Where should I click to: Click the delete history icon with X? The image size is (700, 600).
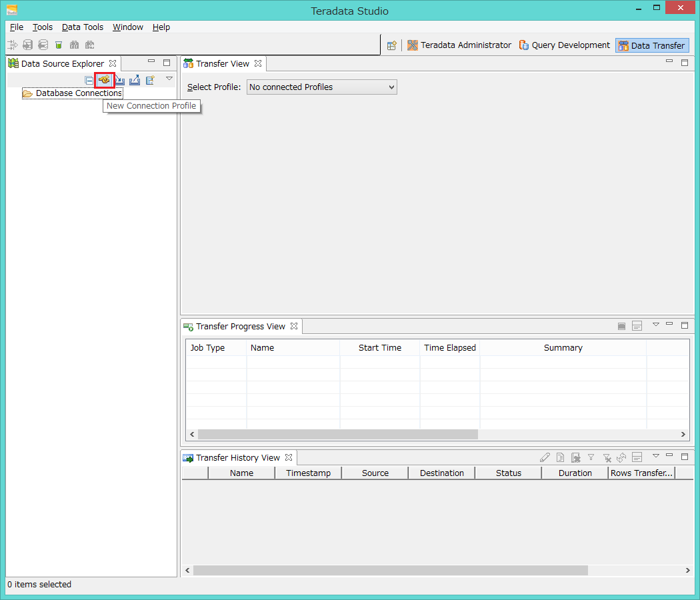click(576, 457)
